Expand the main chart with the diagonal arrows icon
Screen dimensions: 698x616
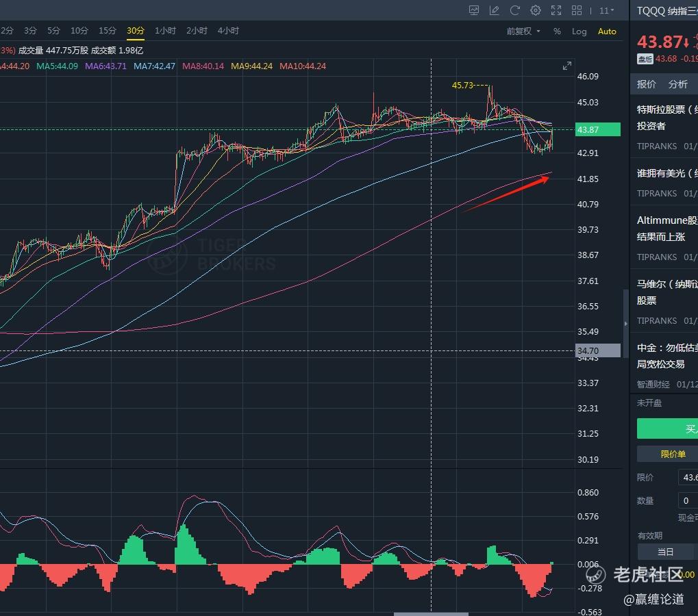[566, 66]
